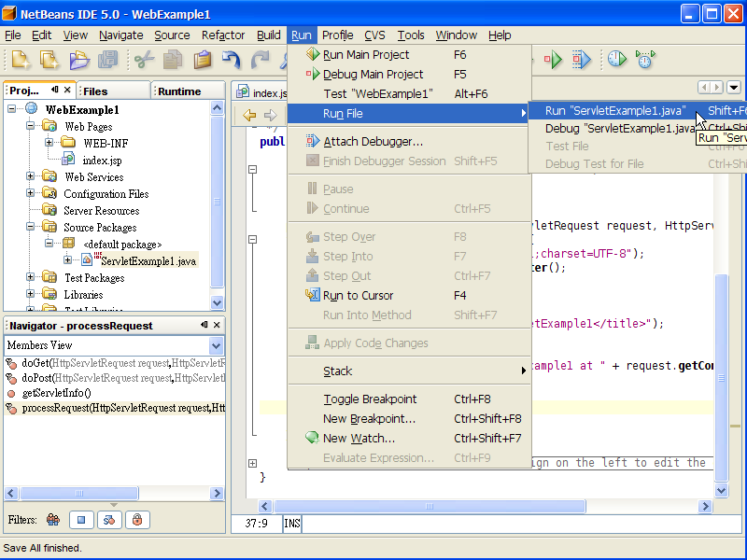The image size is (747, 560).
Task: Click the index.jsp file icon in tree
Action: [x=68, y=159]
